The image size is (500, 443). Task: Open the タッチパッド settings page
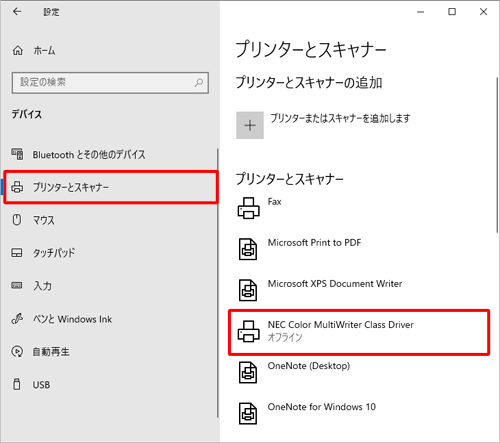point(54,253)
